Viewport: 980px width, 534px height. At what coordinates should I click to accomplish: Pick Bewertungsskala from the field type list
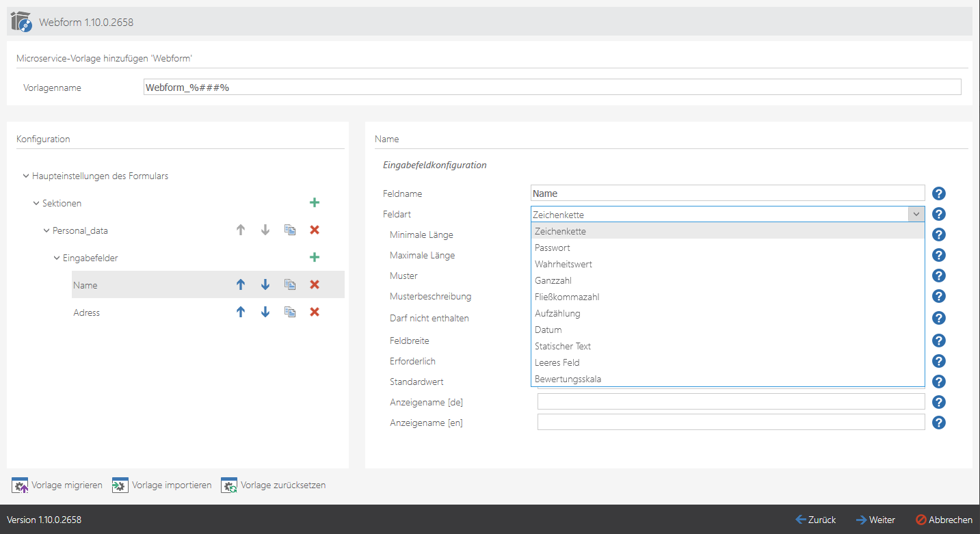(568, 379)
